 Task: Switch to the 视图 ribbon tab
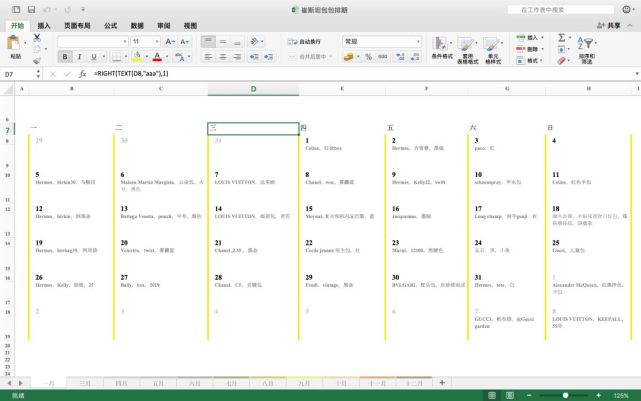[190, 26]
